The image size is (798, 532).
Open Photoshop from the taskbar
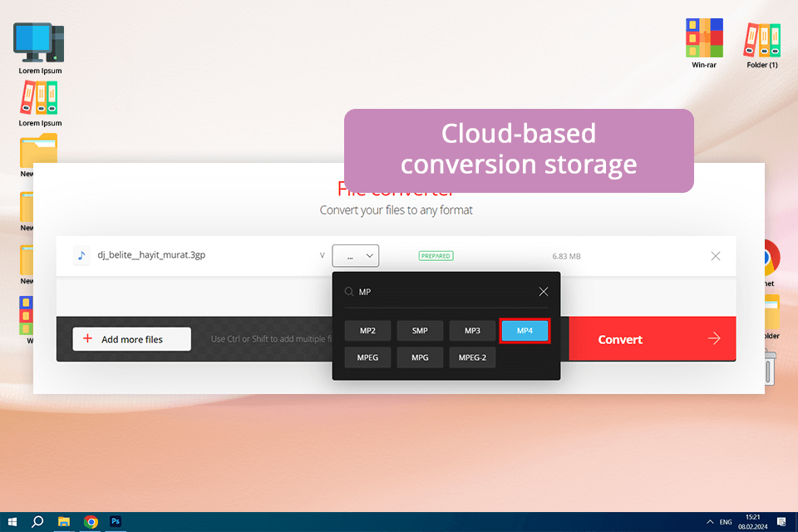[116, 522]
